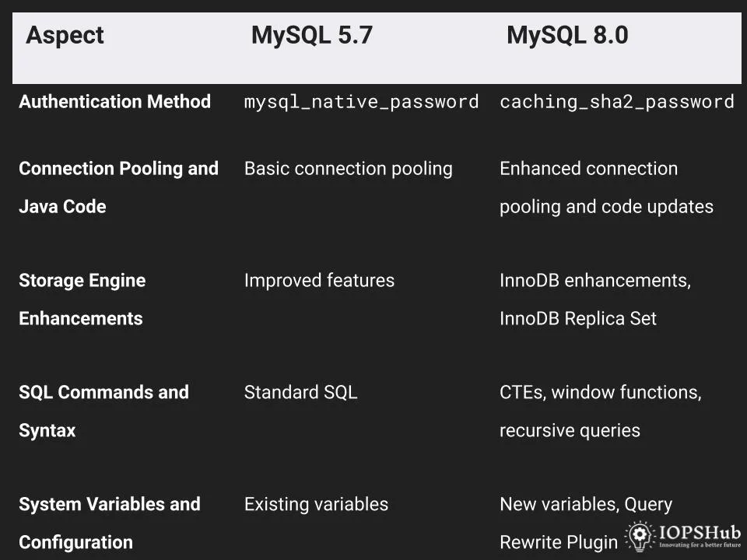Image resolution: width=747 pixels, height=560 pixels.
Task: Click the Basic connection pooling cell
Action: pos(349,169)
